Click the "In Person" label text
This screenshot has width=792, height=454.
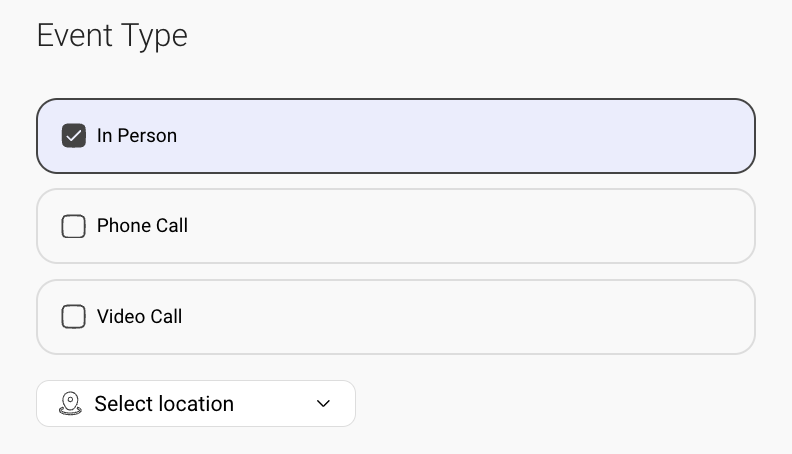137,136
